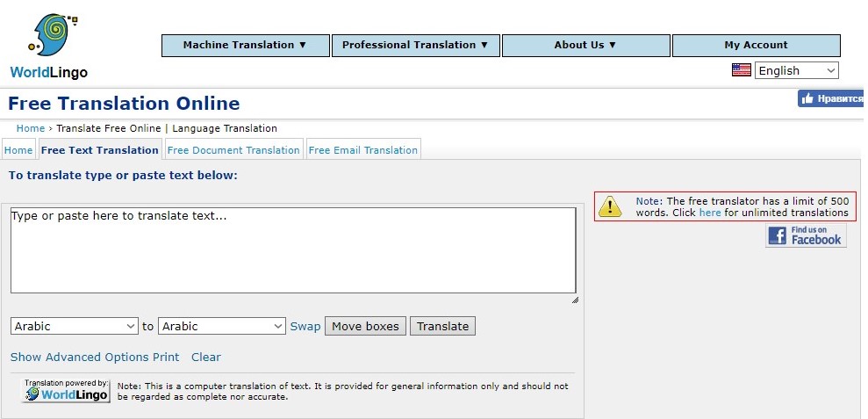Click the WorldLingo logo at top left

pyautogui.click(x=49, y=47)
